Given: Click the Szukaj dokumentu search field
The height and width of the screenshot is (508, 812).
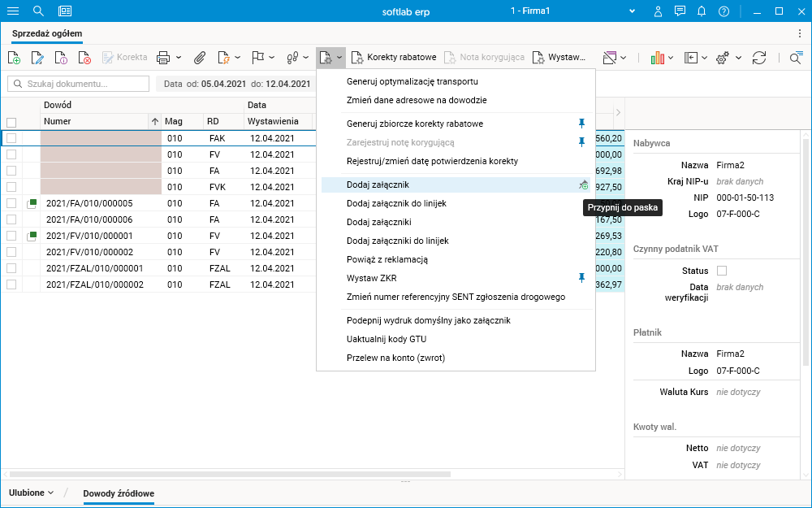Looking at the screenshot, I should click(x=79, y=84).
